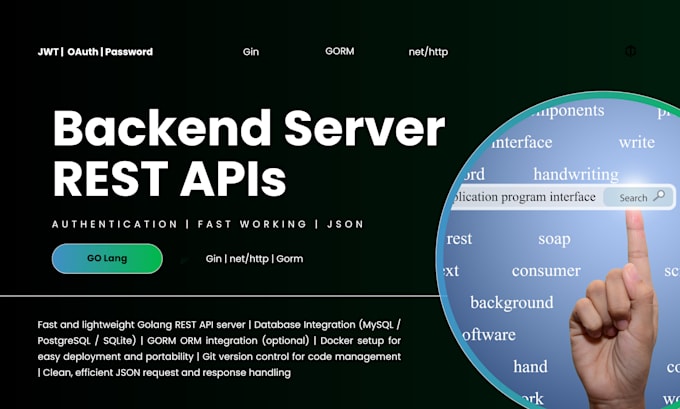
Task: Click the GO Lang gradient button
Action: coord(107,258)
